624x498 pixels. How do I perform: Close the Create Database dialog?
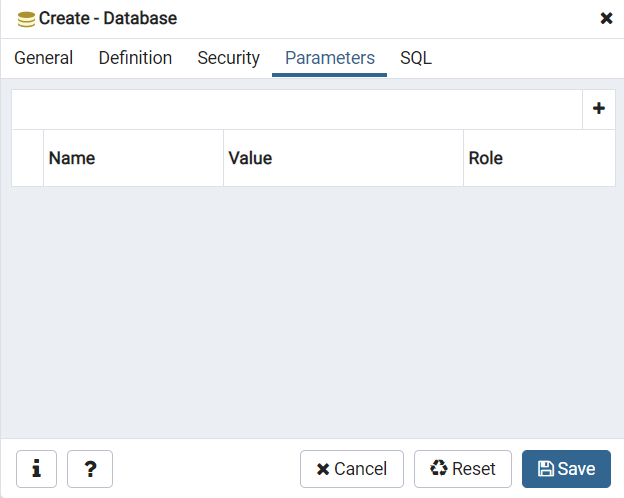click(x=606, y=18)
